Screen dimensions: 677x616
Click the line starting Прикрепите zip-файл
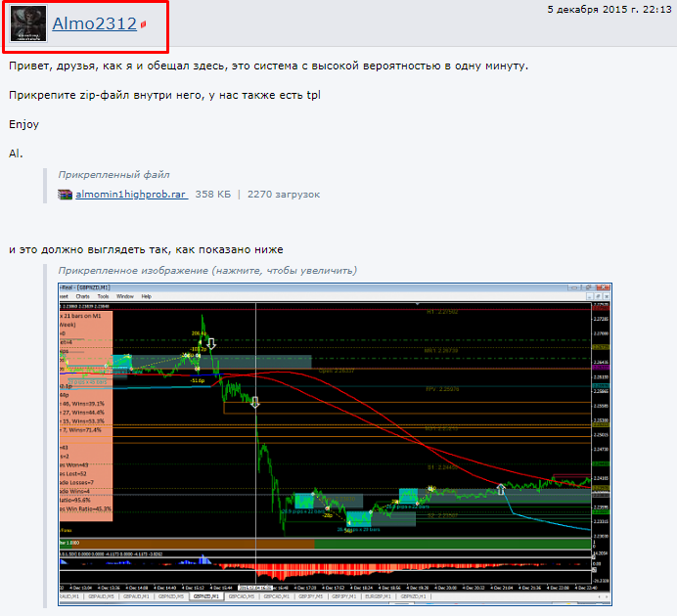[164, 96]
